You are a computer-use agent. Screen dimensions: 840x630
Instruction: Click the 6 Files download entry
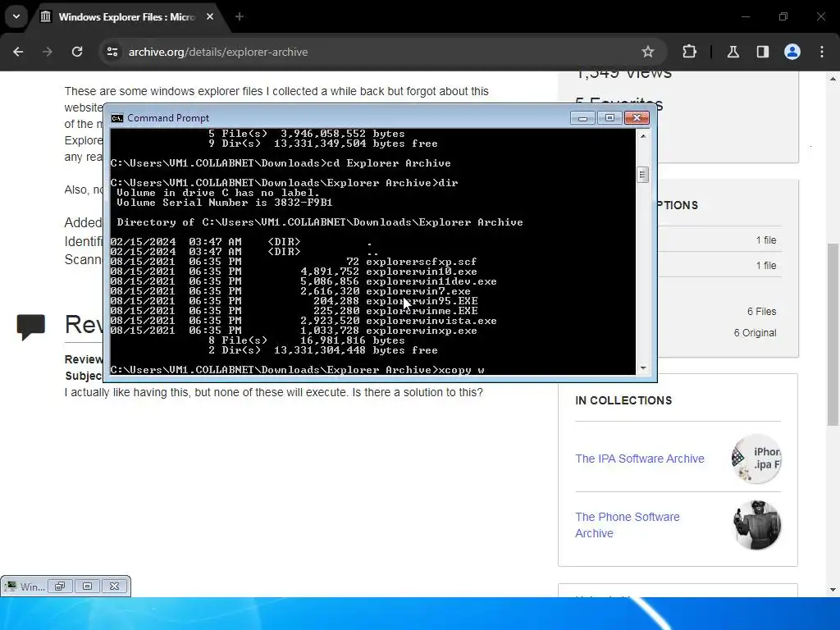761,311
